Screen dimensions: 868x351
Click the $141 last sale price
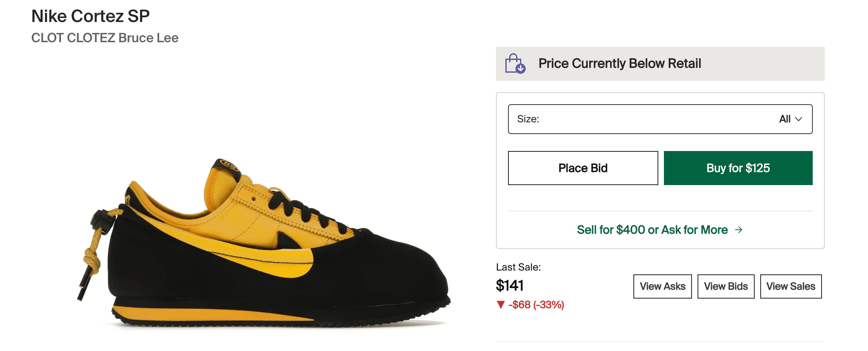pyautogui.click(x=510, y=286)
